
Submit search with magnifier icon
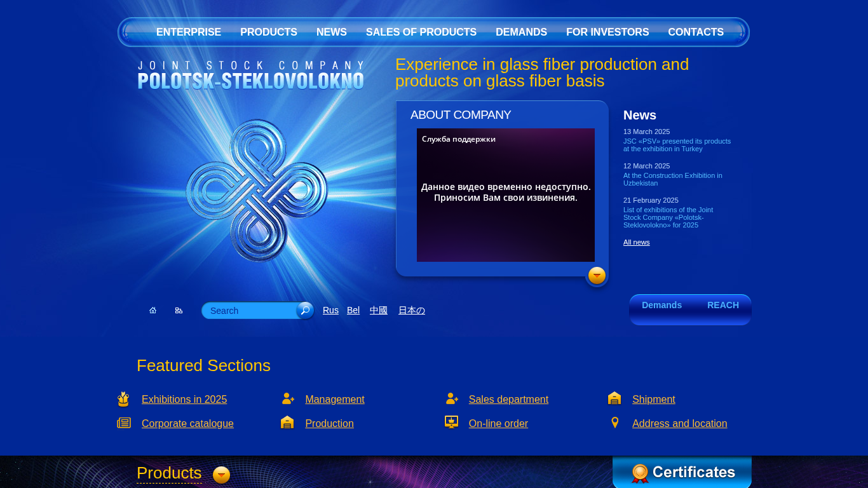tap(305, 310)
